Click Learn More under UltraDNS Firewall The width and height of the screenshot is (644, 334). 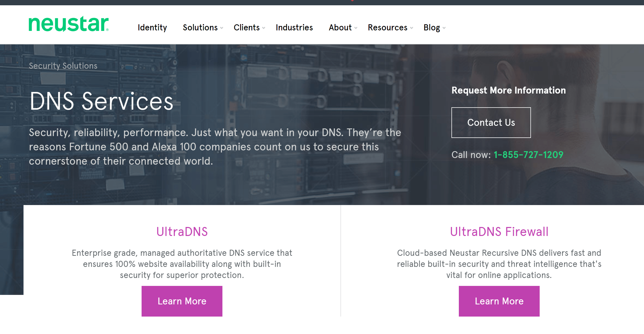499,301
